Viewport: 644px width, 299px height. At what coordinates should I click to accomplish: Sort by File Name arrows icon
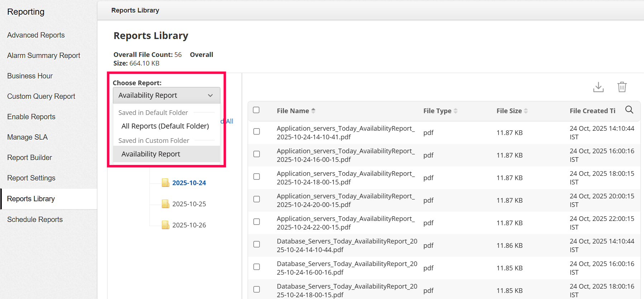[x=313, y=111]
